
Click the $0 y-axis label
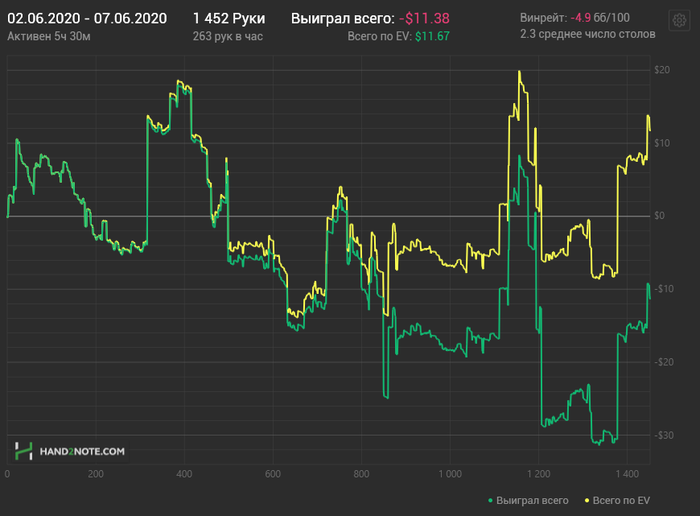pyautogui.click(x=659, y=216)
